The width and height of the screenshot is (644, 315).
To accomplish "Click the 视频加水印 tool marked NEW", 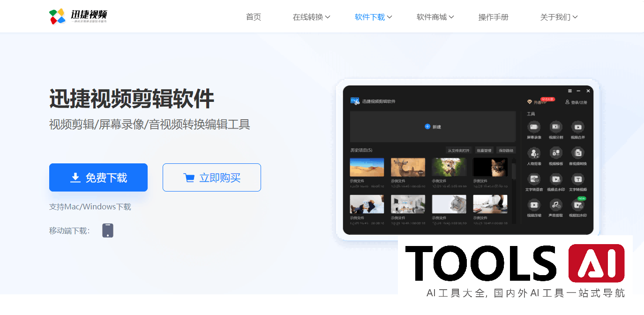I will (x=578, y=205).
